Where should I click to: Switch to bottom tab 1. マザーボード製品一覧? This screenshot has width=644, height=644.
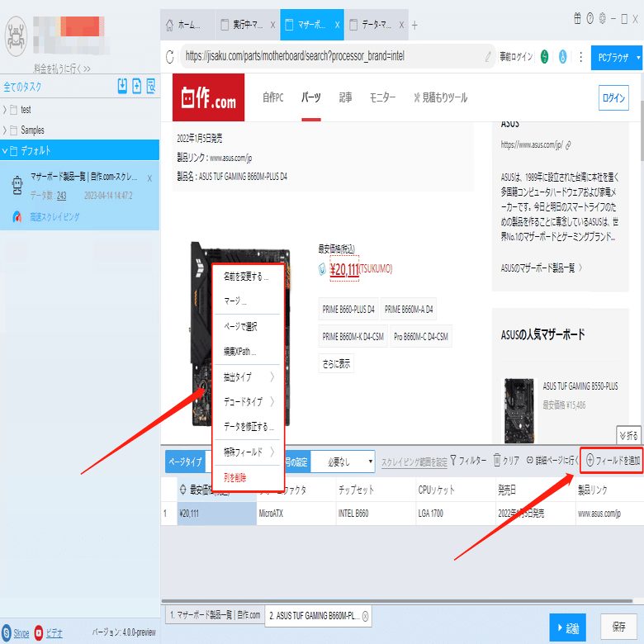pos(215,615)
